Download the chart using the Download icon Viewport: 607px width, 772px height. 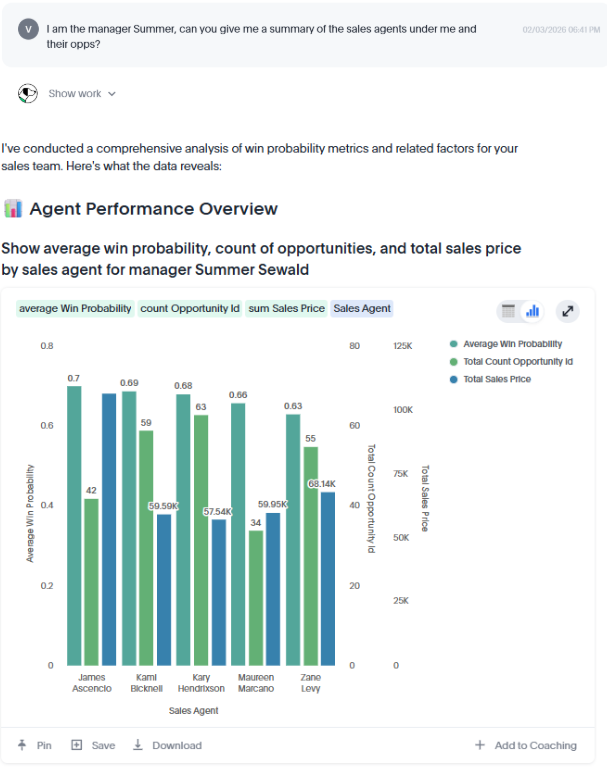click(x=138, y=745)
